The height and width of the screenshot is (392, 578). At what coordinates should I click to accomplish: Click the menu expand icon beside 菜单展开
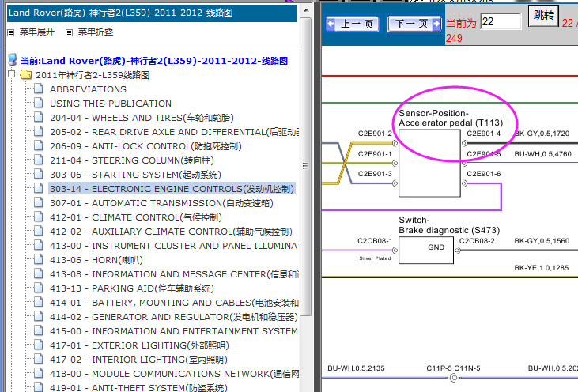click(11, 32)
